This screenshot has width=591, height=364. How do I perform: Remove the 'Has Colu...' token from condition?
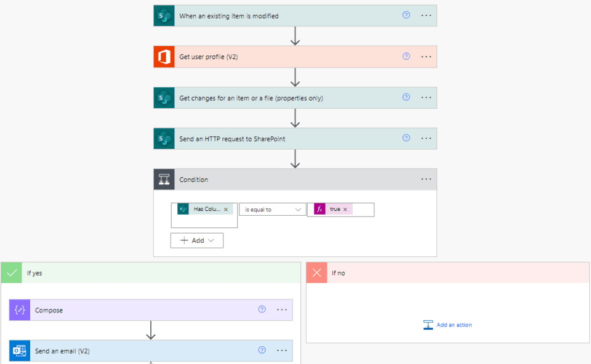(226, 209)
